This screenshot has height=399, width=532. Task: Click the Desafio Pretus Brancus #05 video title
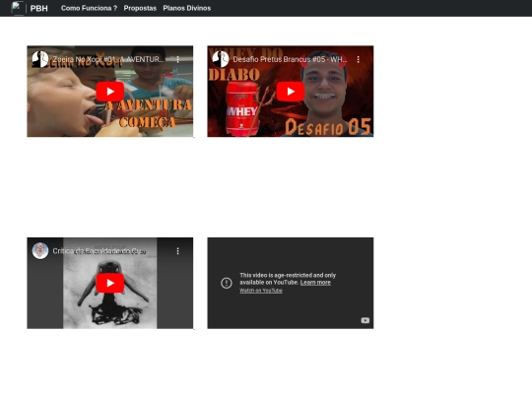pos(290,59)
